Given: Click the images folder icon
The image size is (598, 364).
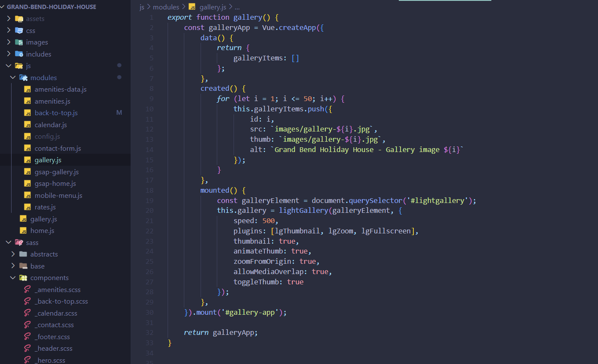Looking at the screenshot, I should point(19,42).
